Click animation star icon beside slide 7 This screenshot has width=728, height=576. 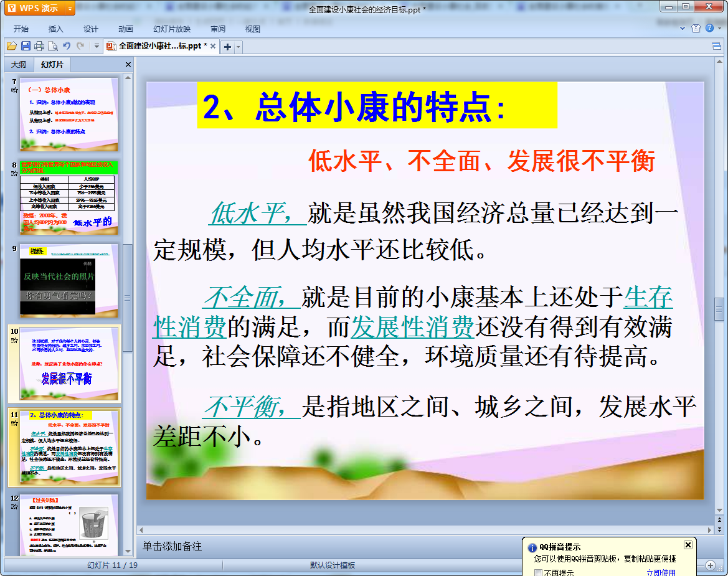click(x=14, y=90)
